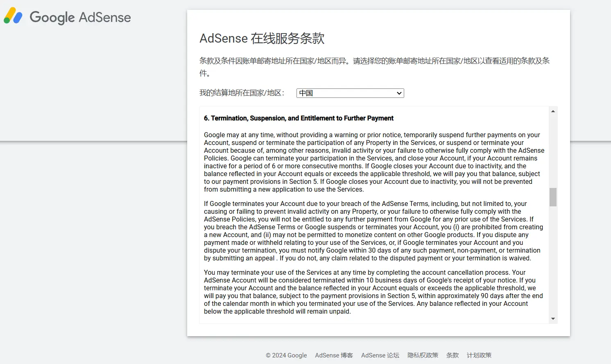The image size is (611, 364).
Task: Click the '我的结算地所在国家/地区:' label
Action: point(242,93)
